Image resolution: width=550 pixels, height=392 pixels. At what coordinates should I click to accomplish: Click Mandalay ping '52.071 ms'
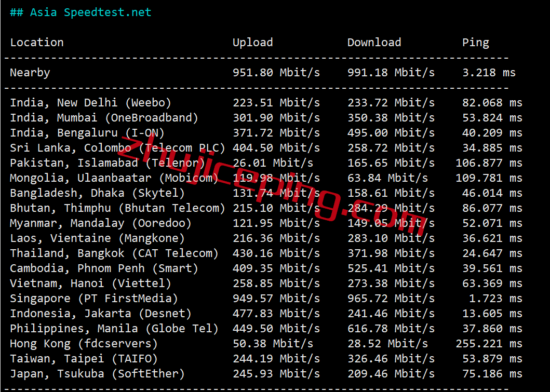click(x=492, y=223)
